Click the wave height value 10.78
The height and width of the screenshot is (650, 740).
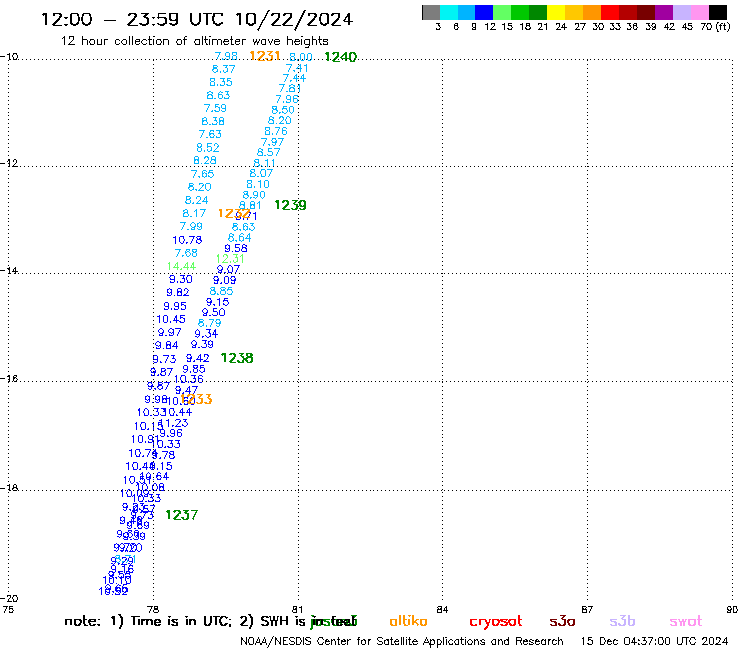[187, 240]
